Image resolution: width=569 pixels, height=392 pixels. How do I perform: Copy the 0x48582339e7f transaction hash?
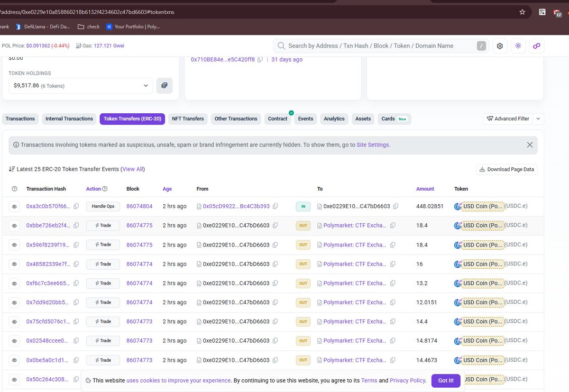76,264
